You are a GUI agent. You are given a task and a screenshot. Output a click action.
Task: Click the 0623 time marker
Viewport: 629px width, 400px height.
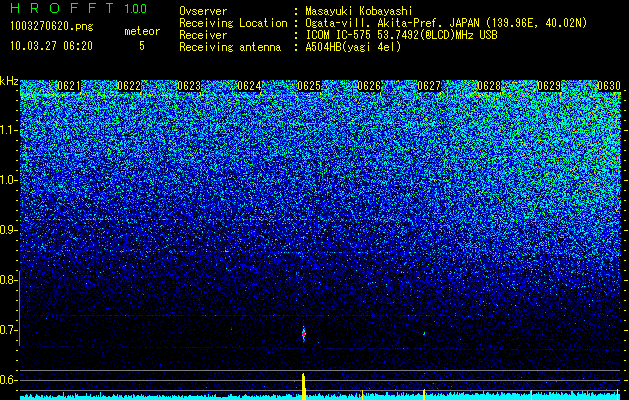[189, 86]
